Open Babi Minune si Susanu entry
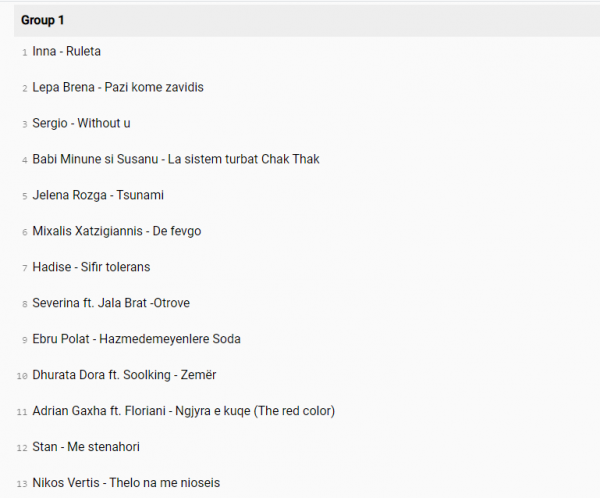Viewport: 600px width, 498px height. [176, 159]
